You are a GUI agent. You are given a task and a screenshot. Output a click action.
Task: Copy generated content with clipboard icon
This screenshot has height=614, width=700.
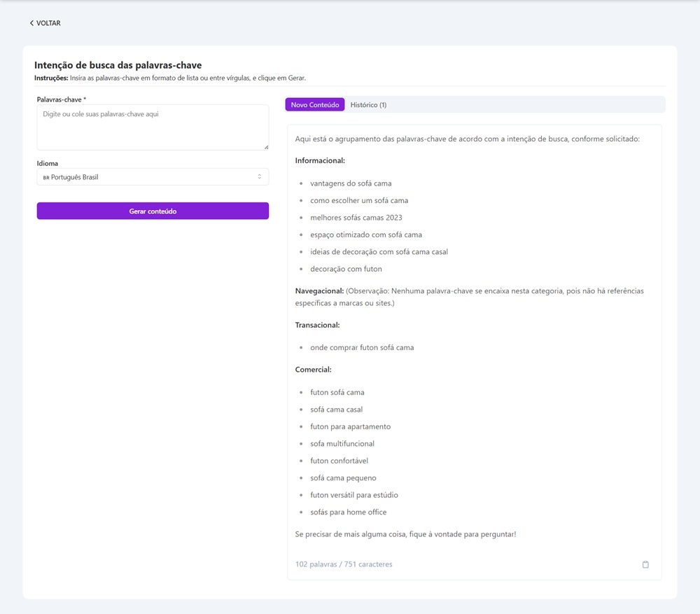pos(645,564)
